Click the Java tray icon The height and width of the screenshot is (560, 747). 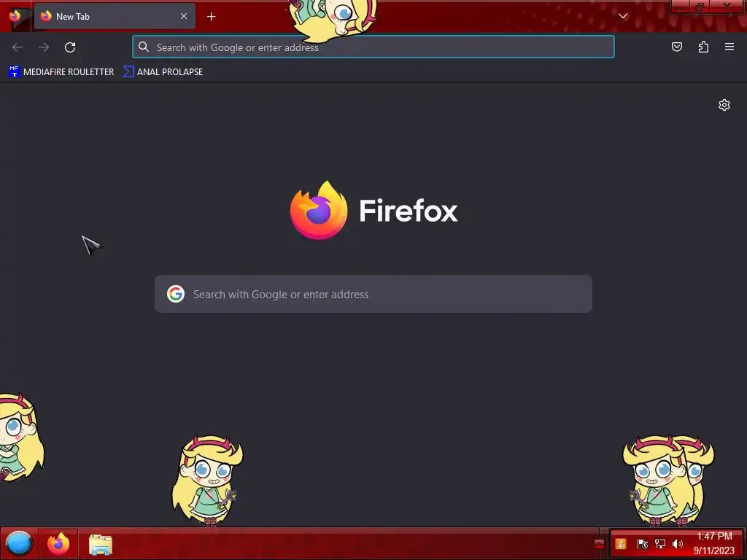click(621, 544)
